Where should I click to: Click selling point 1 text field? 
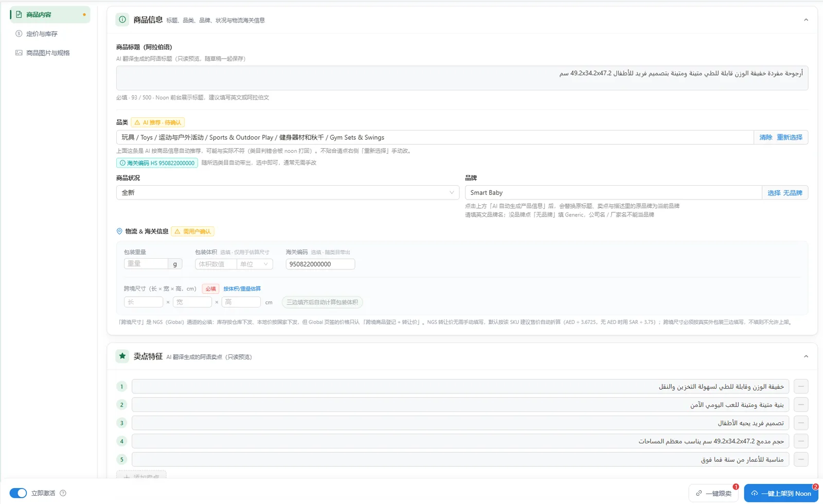[x=460, y=386]
